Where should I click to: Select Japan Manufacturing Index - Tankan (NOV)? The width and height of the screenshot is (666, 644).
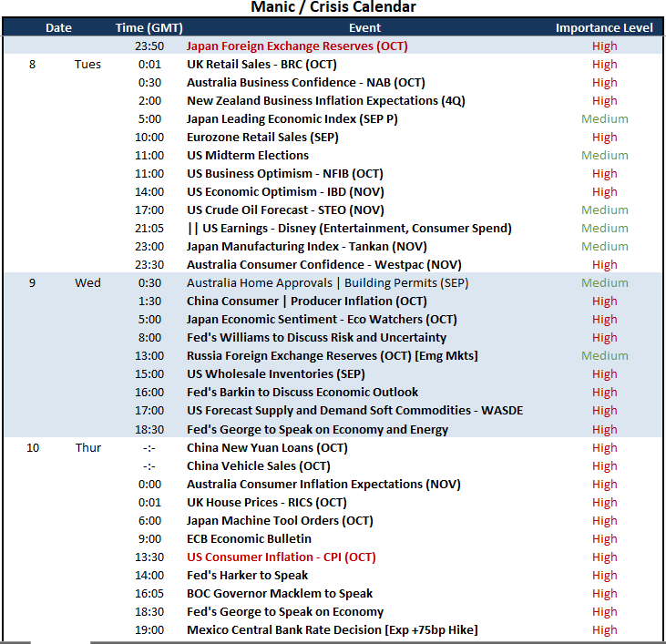(307, 247)
